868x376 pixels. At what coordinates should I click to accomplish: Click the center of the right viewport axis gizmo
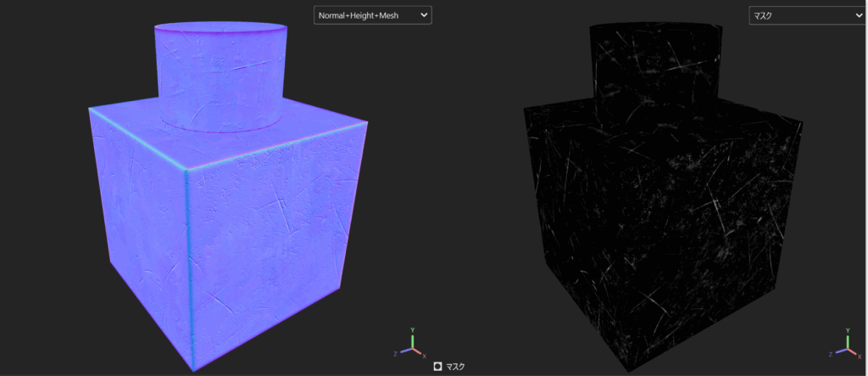coord(848,347)
